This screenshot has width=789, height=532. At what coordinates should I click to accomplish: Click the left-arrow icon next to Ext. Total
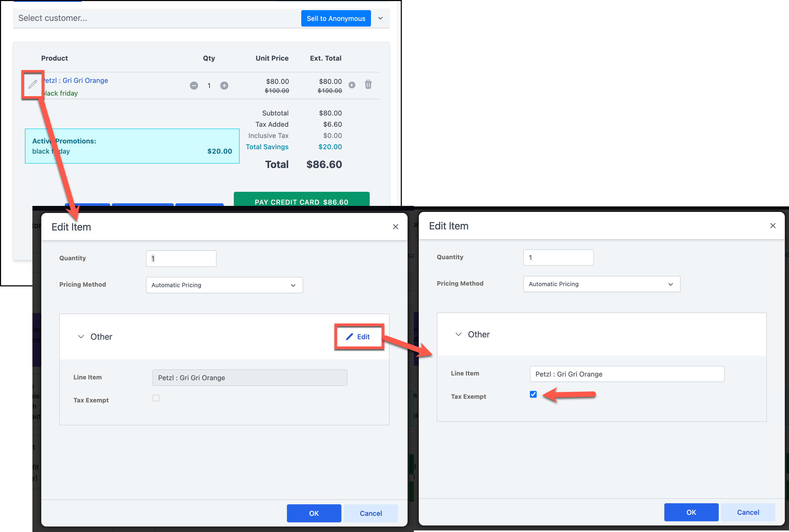[352, 85]
